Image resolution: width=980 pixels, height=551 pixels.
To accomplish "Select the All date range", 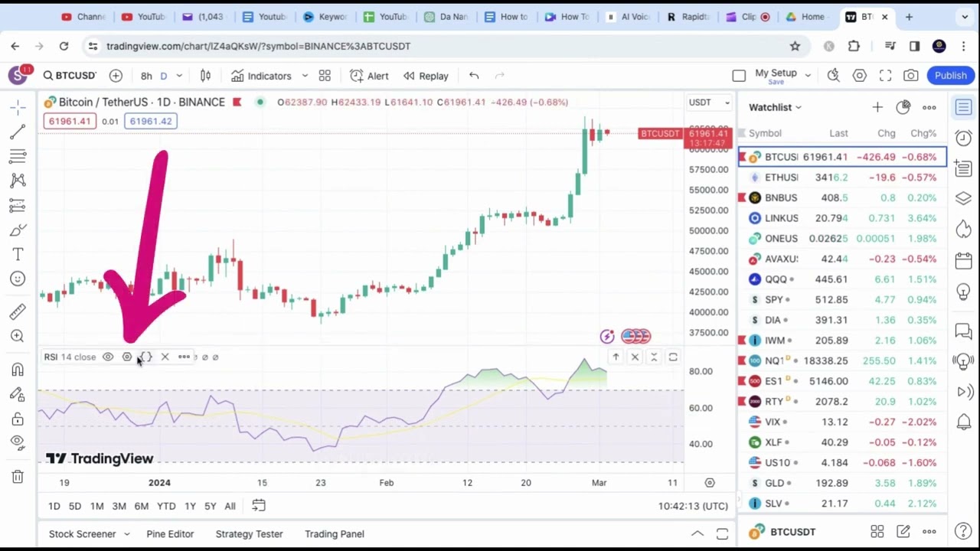I will [230, 506].
